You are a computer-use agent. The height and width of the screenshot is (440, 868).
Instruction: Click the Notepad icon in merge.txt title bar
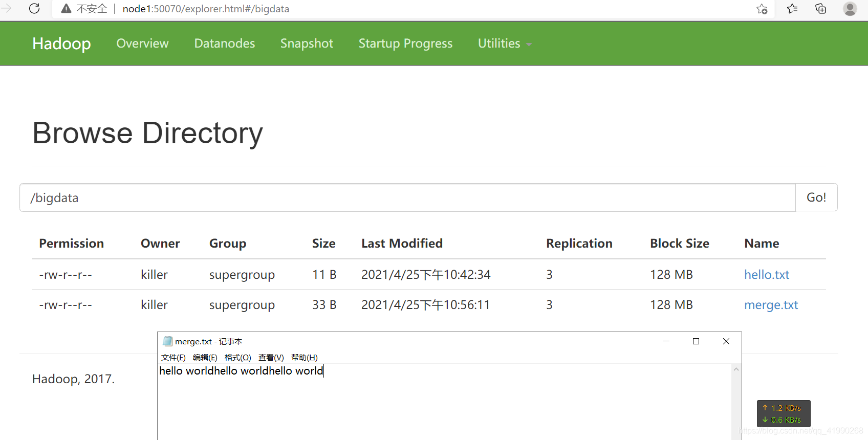click(167, 341)
